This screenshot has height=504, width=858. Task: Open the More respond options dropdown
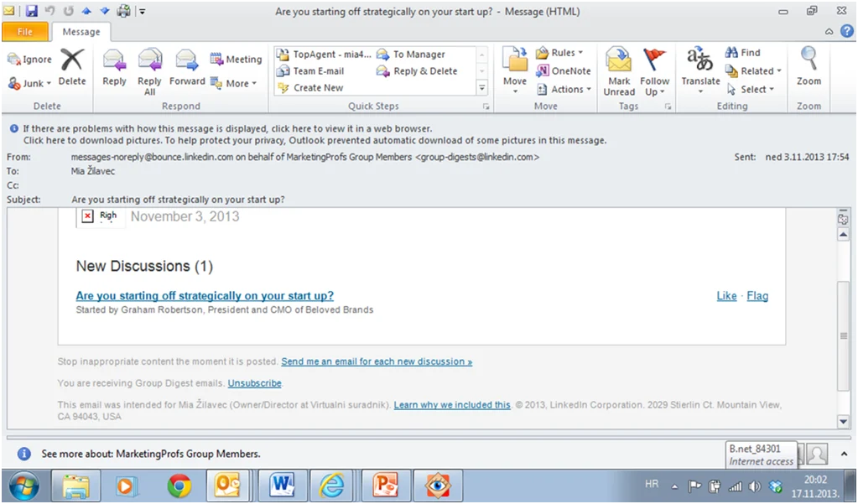[234, 83]
